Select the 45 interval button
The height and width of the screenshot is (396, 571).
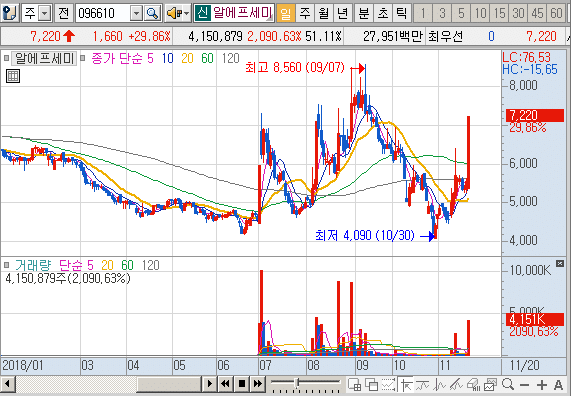tap(537, 13)
